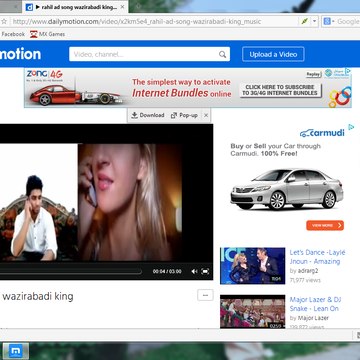Open the Facebook bookmark
360x360 pixels.
[13, 34]
